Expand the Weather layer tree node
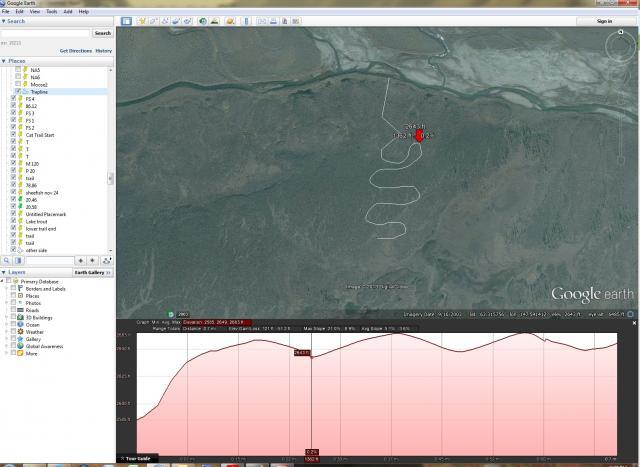The width and height of the screenshot is (640, 467). click(7, 331)
